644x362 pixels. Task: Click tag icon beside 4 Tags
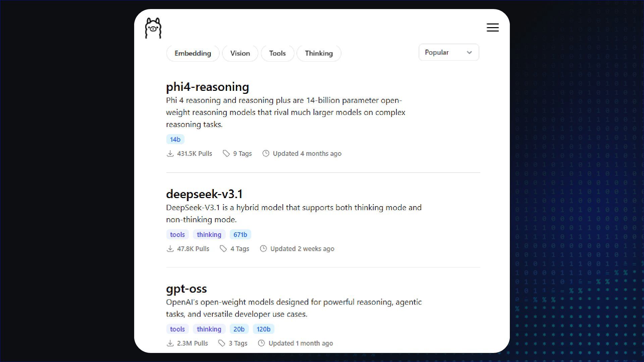coord(223,249)
